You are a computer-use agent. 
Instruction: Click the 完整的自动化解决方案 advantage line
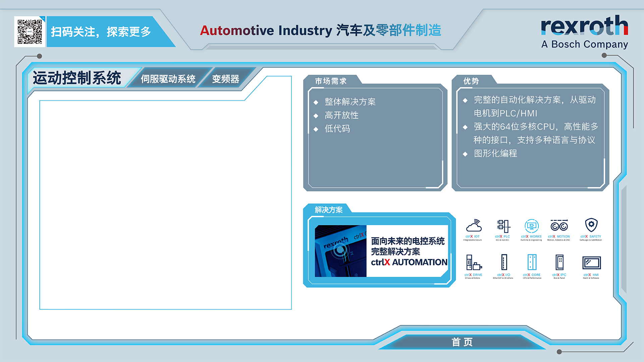(535, 106)
